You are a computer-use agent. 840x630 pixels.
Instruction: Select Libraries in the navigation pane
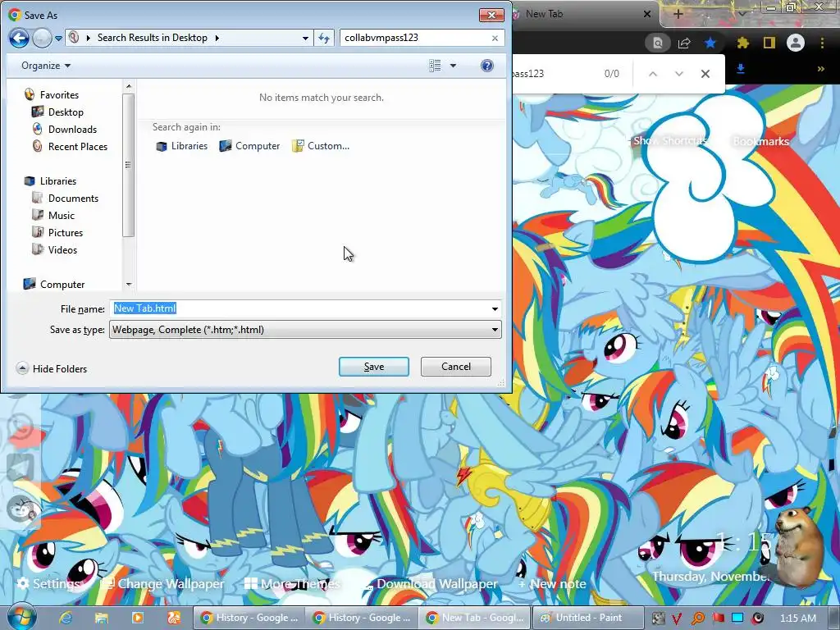[x=58, y=181]
